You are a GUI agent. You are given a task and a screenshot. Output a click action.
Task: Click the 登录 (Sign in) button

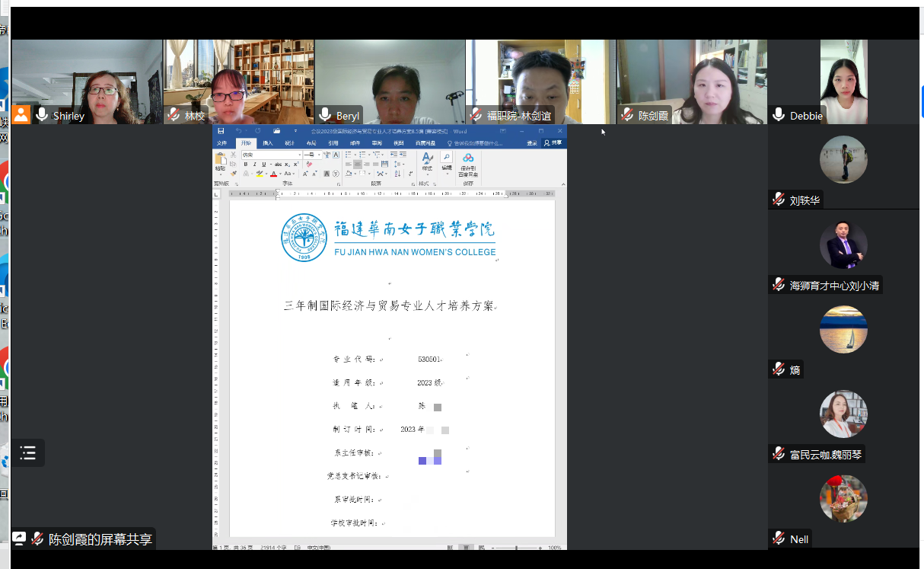coord(532,142)
